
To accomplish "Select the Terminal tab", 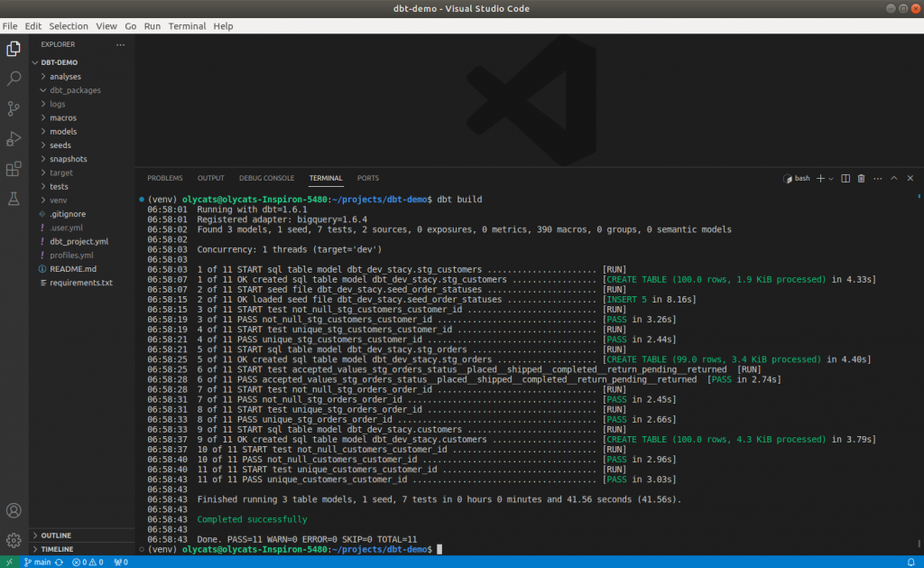I will click(326, 178).
